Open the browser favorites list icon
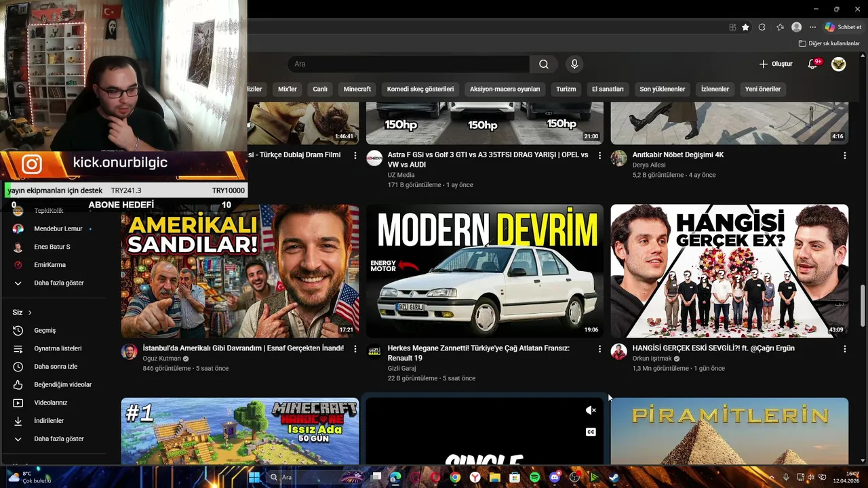The image size is (868, 488). [x=780, y=27]
